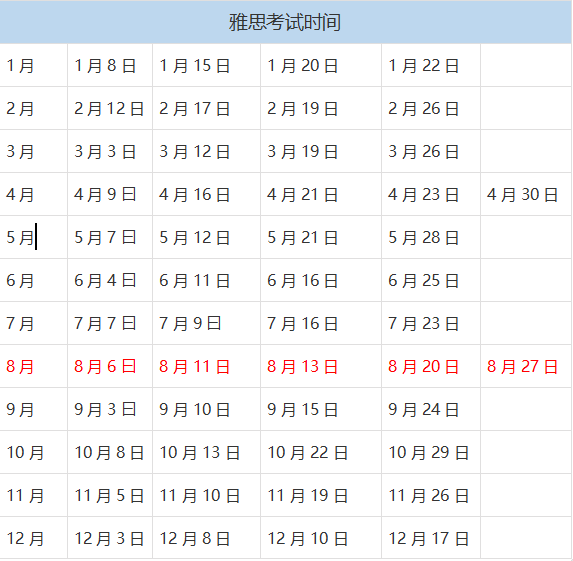The width and height of the screenshot is (573, 561).
Task: Choose the 2月26日 cell
Action: point(431,109)
